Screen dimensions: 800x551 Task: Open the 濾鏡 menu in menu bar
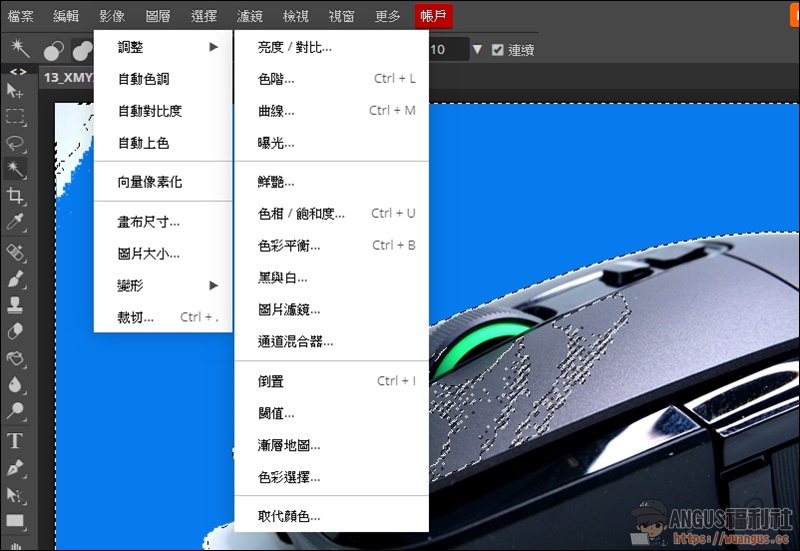(249, 16)
